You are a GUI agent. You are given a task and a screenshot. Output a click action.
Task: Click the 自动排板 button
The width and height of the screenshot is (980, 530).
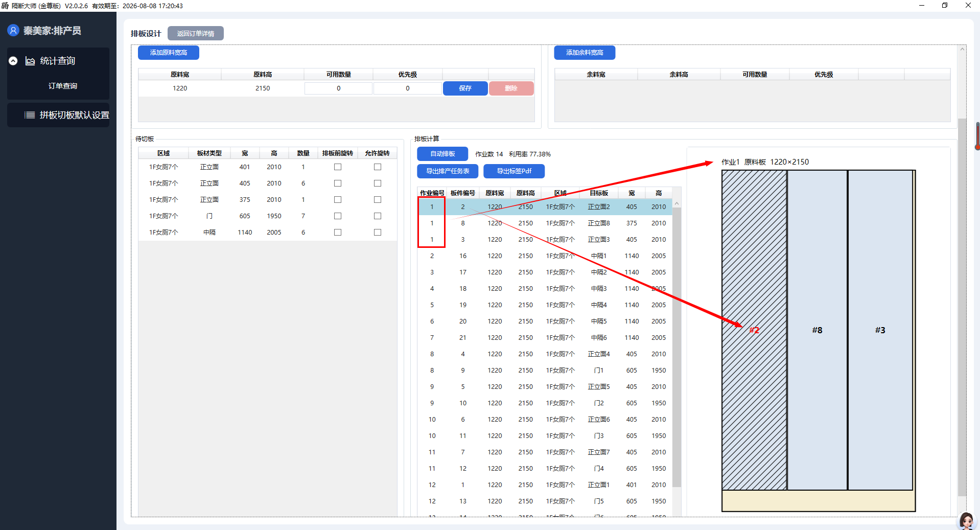click(442, 154)
